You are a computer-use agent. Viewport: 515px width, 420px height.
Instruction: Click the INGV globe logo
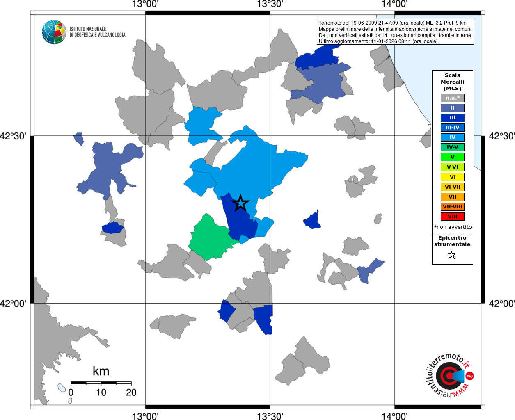(54, 32)
